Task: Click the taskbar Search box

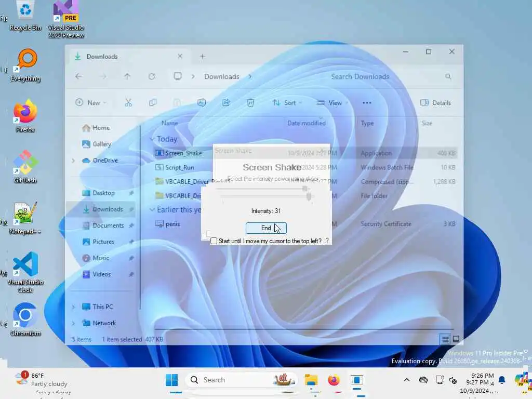Action: click(242, 380)
